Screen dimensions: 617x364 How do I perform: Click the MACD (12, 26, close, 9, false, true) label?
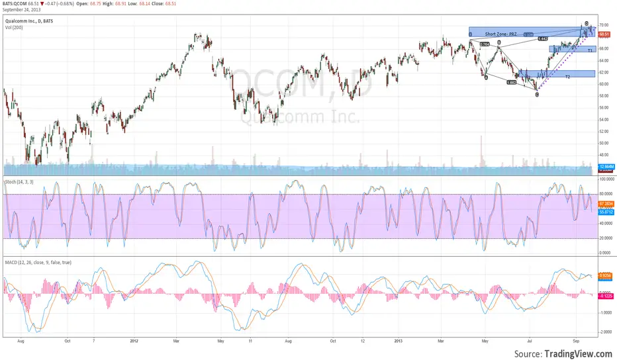click(x=38, y=262)
